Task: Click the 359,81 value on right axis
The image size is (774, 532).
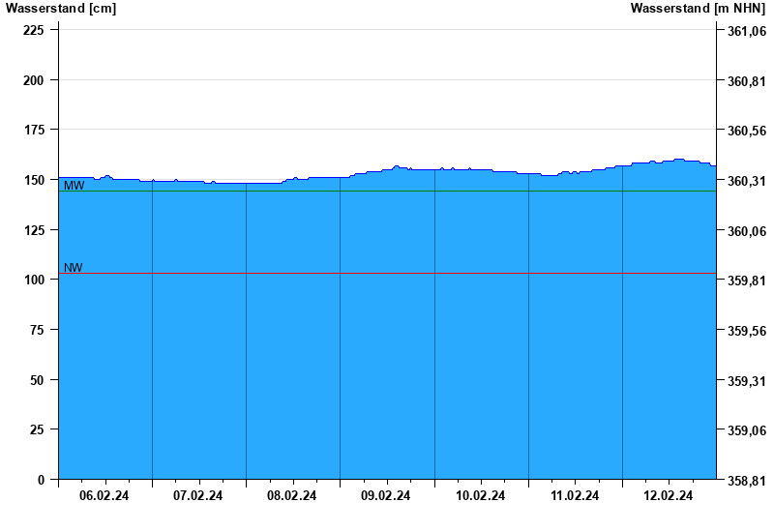Action: 747,281
